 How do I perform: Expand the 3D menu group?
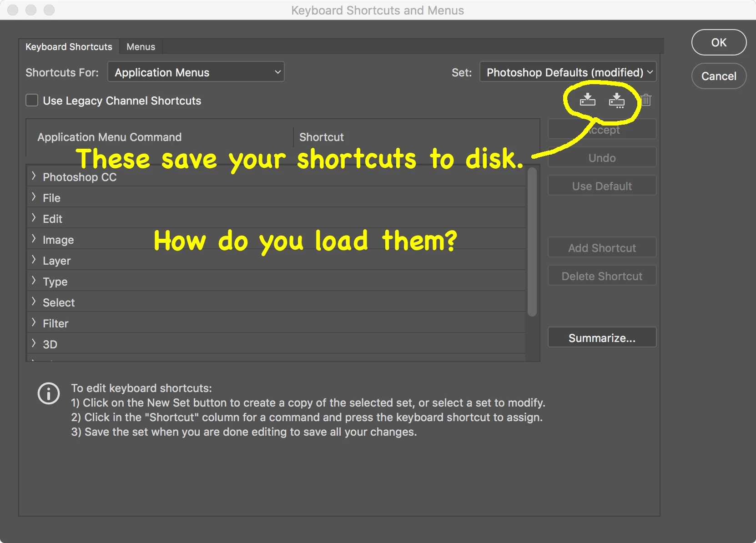34,343
